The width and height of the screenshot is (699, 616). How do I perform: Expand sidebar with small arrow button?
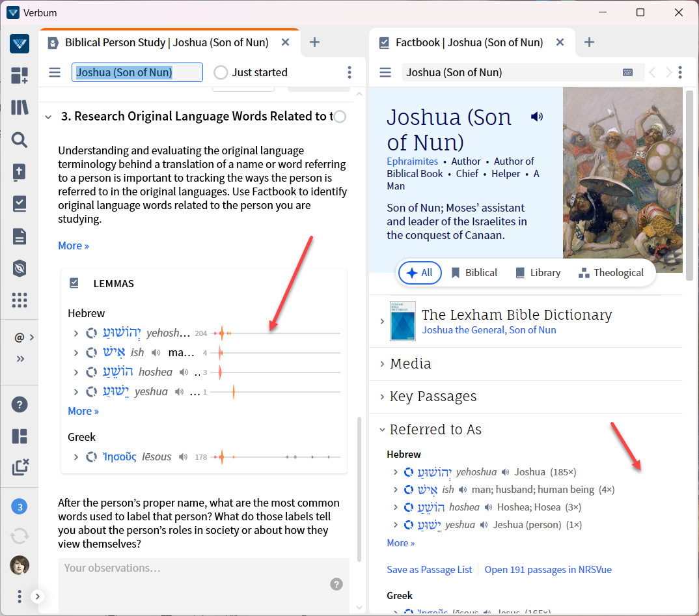[x=38, y=596]
